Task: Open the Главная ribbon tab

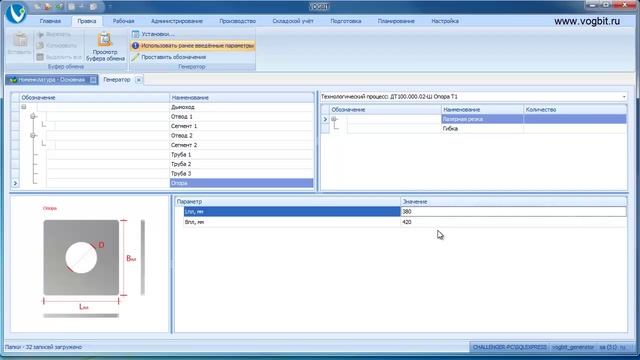Action: [x=50, y=21]
